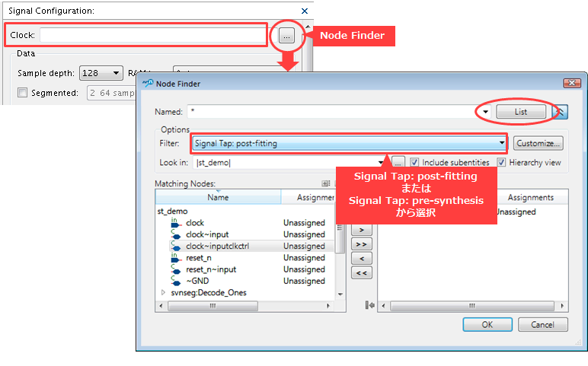Click the single right arrow to add node
Viewport: 588px width, 366px height.
(x=362, y=229)
